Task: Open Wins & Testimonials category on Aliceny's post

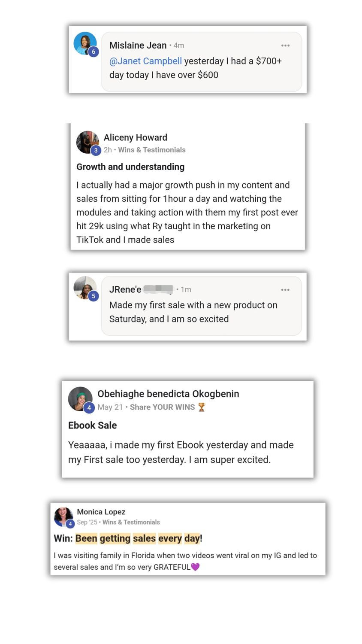Action: [152, 150]
